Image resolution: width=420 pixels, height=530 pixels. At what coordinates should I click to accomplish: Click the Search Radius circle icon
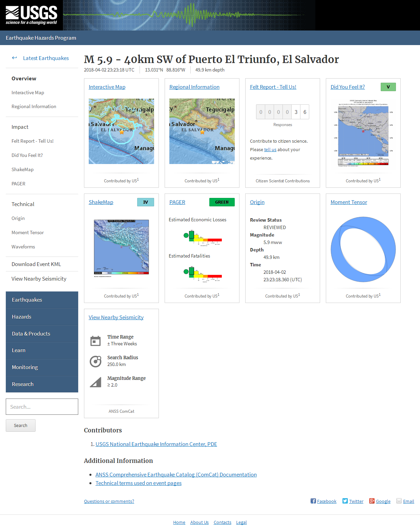(x=96, y=361)
